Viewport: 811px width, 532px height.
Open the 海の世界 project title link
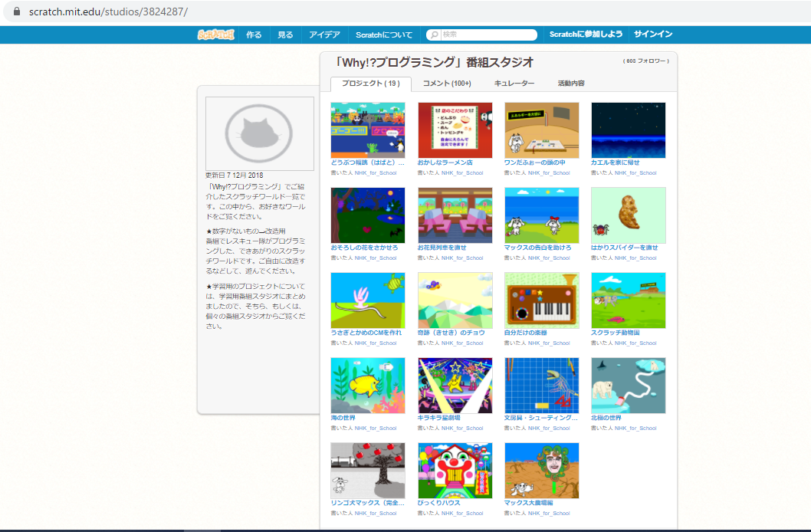pyautogui.click(x=343, y=418)
